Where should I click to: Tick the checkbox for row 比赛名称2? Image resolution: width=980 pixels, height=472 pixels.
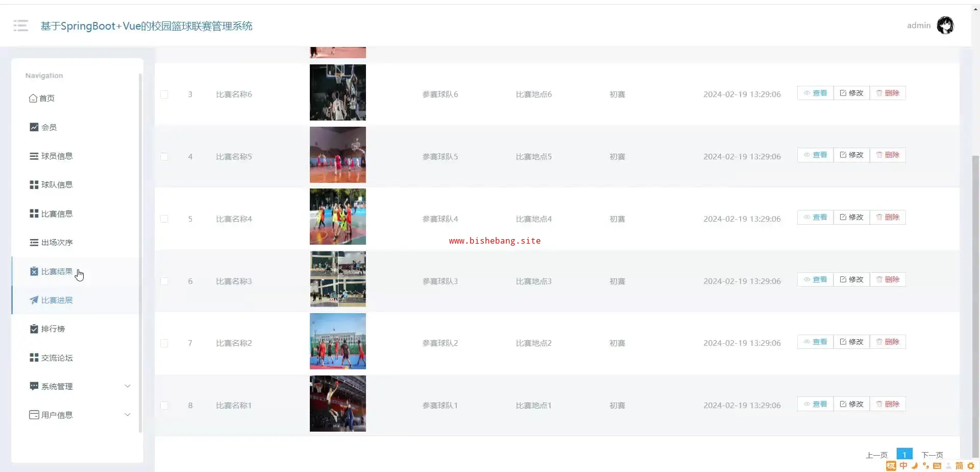click(x=164, y=343)
